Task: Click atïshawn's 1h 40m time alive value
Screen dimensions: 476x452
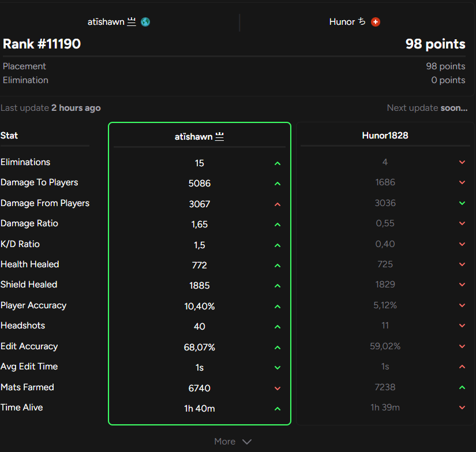Action: pos(200,409)
